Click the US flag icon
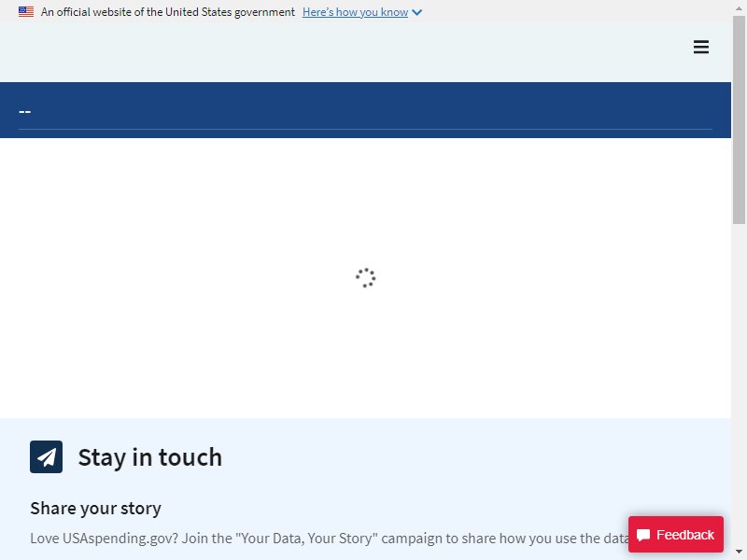The width and height of the screenshot is (747, 560). click(26, 12)
